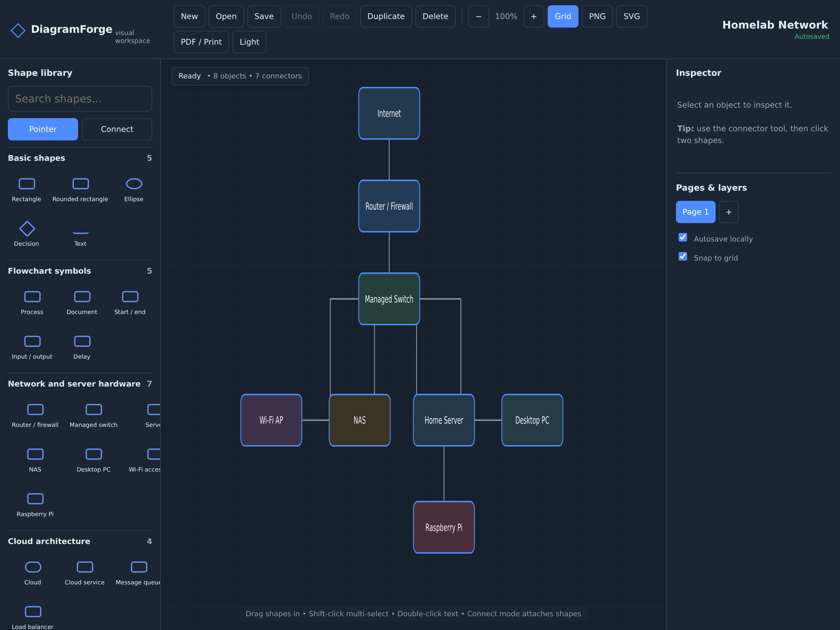Disable Snap to grid checkbox

click(x=683, y=256)
